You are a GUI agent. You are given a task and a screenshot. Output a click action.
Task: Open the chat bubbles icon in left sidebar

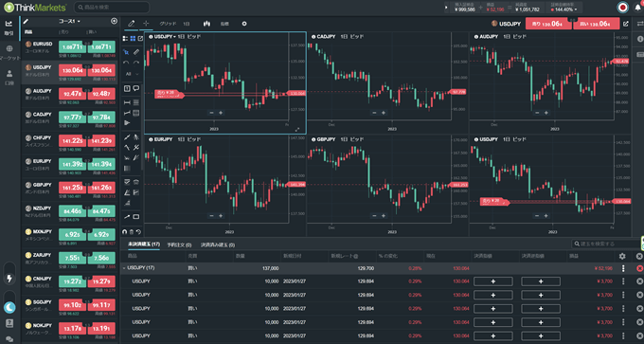pyautogui.click(x=9, y=339)
